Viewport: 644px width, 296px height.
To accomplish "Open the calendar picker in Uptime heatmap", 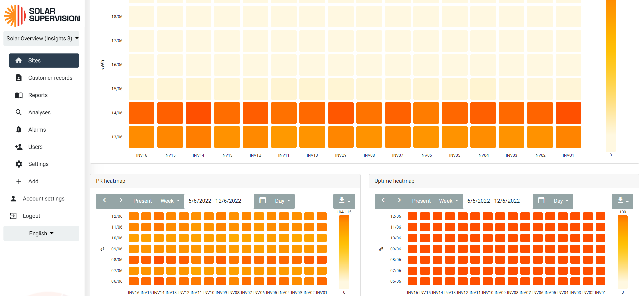I will (541, 201).
